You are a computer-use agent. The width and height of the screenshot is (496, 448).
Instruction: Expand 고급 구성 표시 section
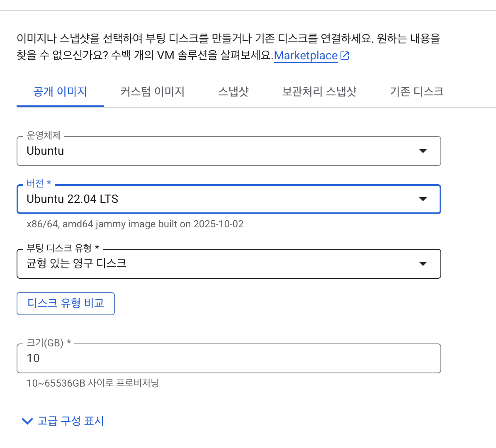(71, 421)
